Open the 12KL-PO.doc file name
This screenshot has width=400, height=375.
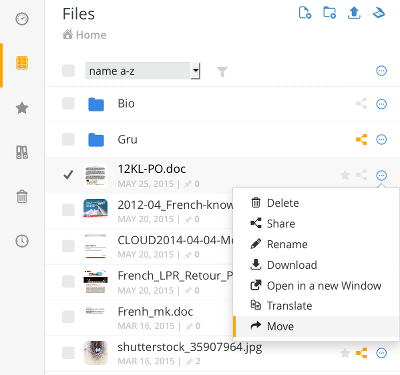(152, 169)
